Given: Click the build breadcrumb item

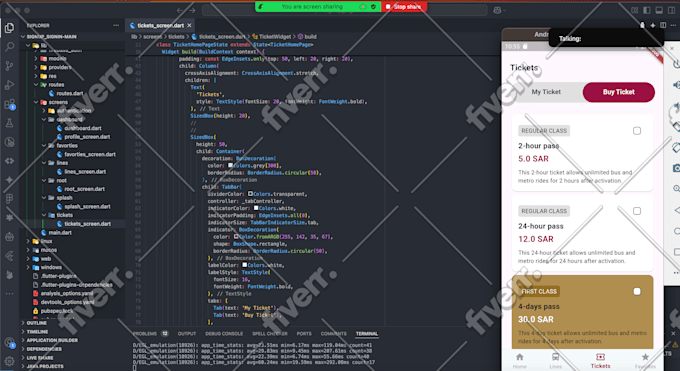Looking at the screenshot, I should click(311, 37).
